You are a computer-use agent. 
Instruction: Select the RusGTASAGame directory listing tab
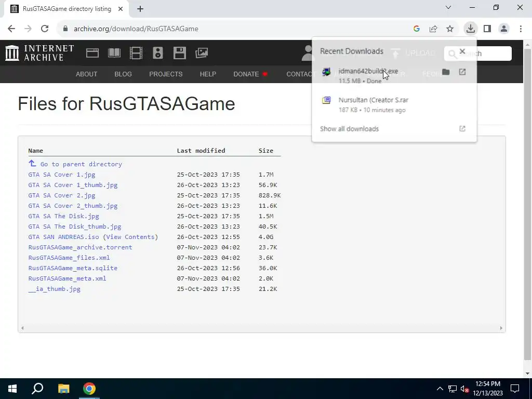66,9
